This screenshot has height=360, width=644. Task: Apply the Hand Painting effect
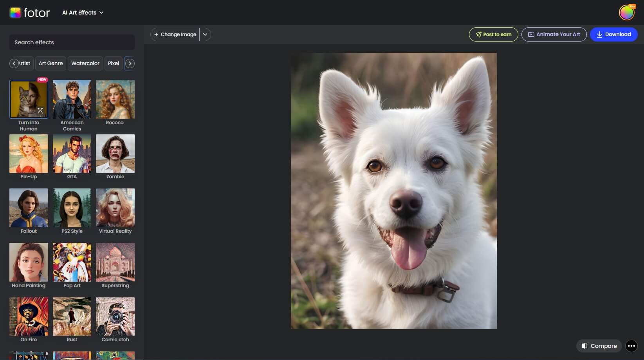pos(29,262)
